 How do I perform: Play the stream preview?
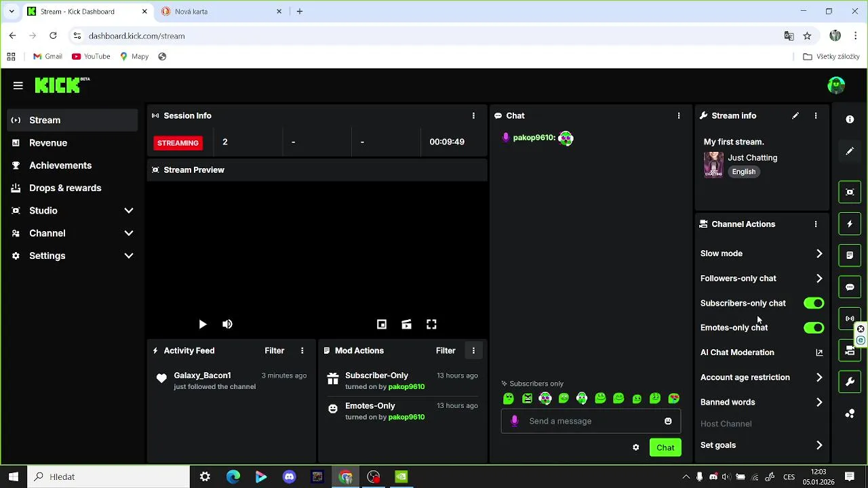[202, 325]
